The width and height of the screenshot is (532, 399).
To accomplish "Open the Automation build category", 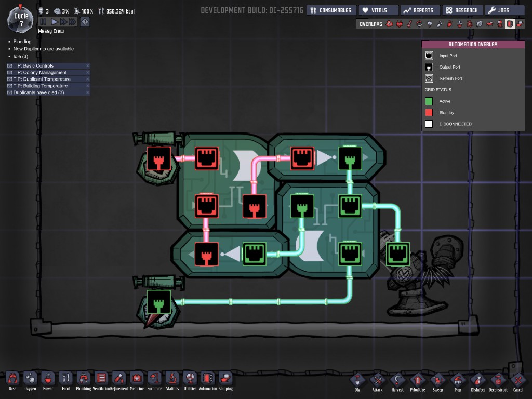I will click(208, 380).
